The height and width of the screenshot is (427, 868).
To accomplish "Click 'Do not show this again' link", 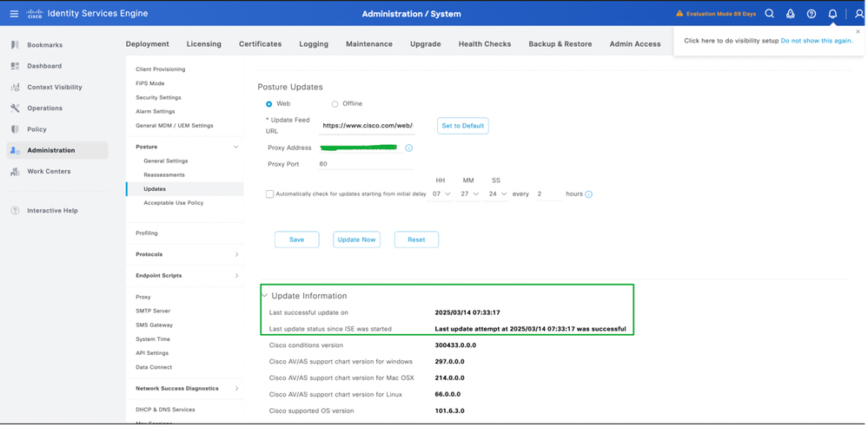I will click(817, 41).
